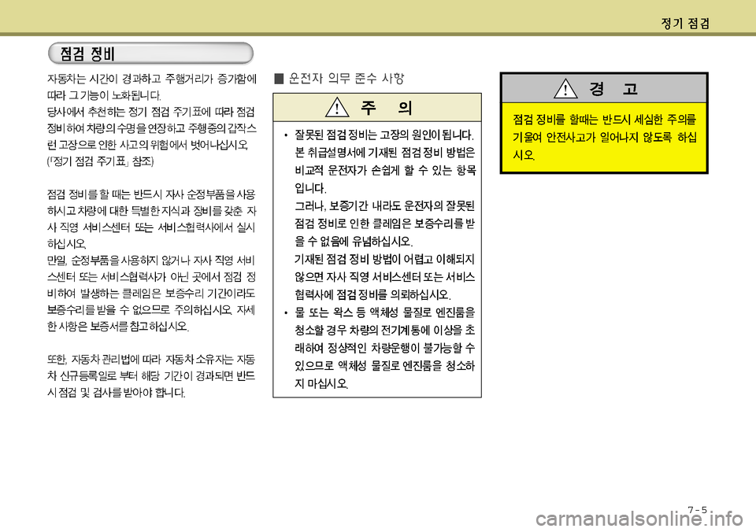Click the line 시 점검 및 검사를 받아야 합니다

117,392
